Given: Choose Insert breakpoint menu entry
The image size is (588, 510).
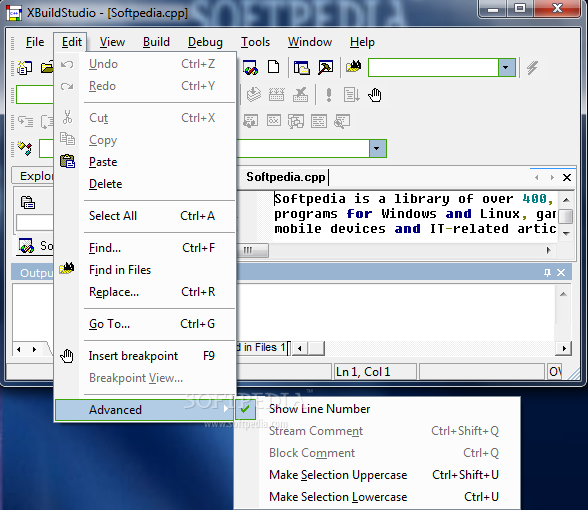Looking at the screenshot, I should [x=146, y=356].
